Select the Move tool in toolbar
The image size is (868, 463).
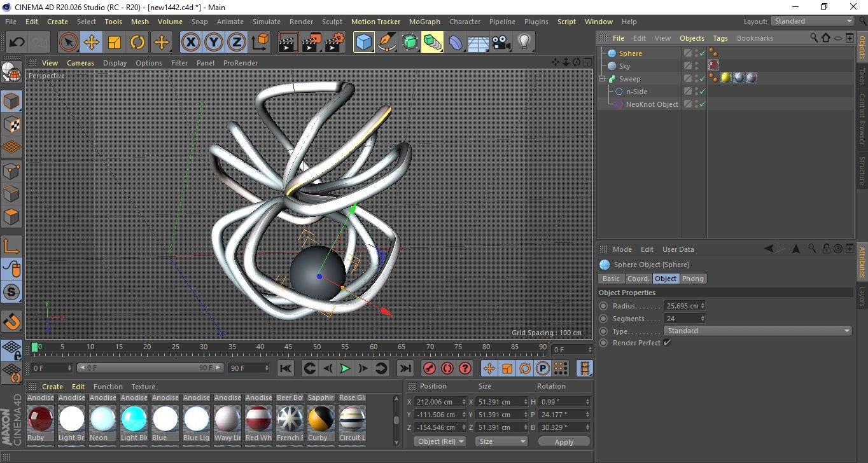91,43
